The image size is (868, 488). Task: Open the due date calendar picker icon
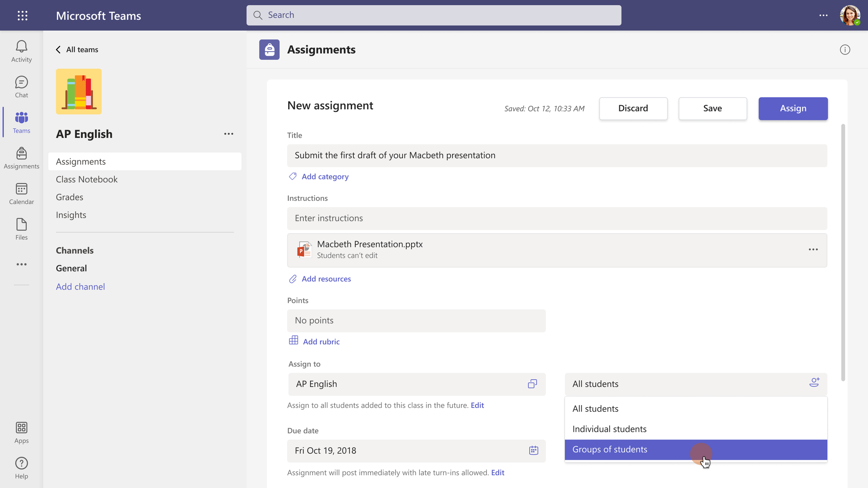(533, 451)
